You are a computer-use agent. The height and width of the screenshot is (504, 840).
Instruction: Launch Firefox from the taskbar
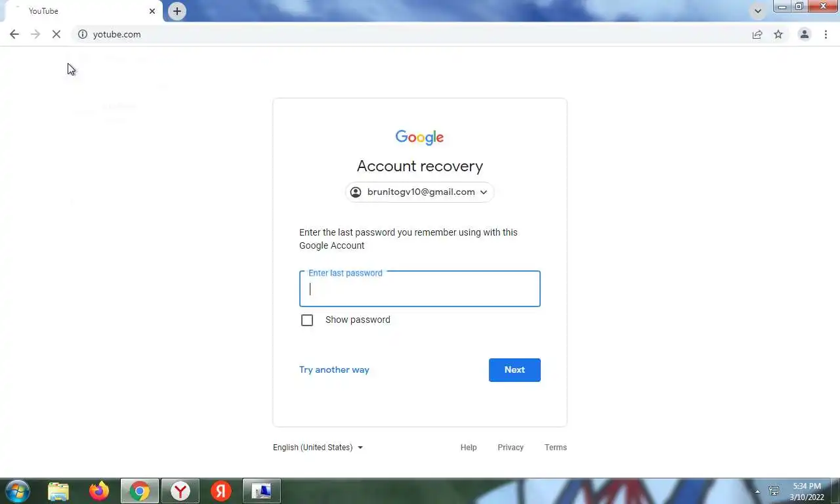[x=99, y=491]
